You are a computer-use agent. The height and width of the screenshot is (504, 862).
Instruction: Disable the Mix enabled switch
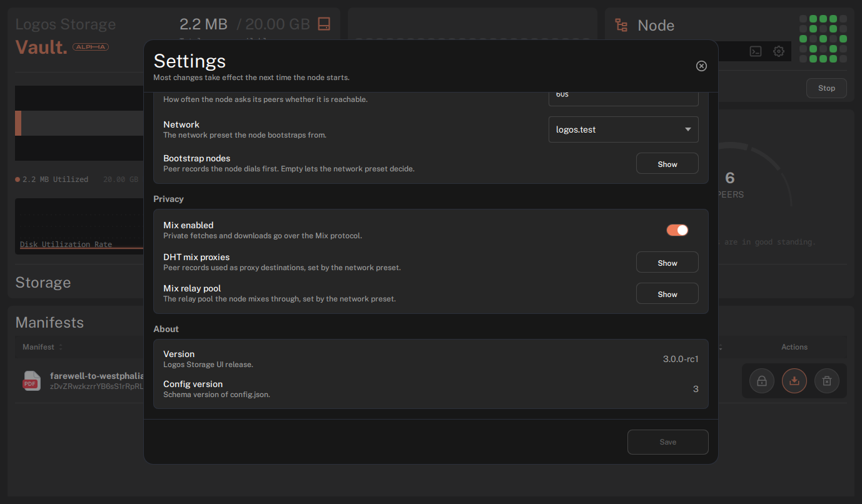point(677,230)
